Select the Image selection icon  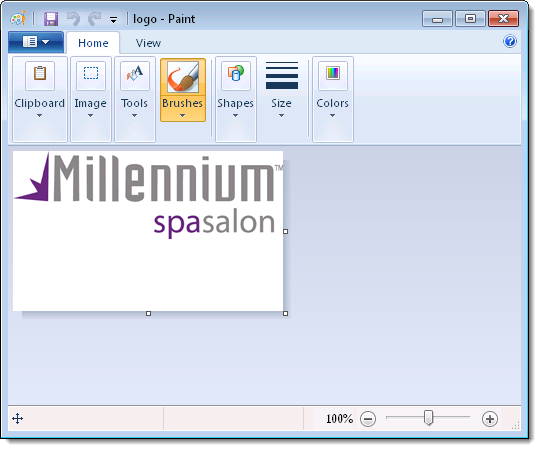pos(91,75)
